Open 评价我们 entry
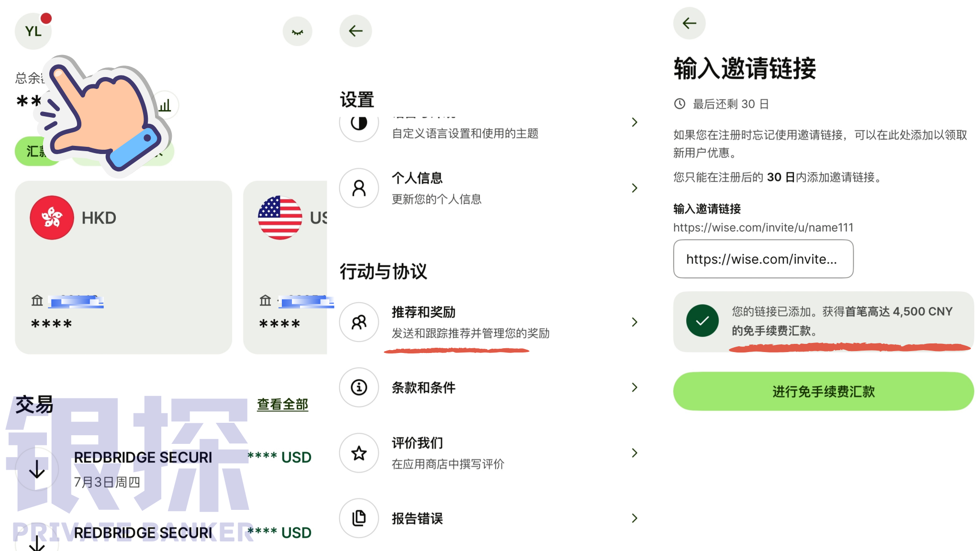Screen dimensions: 980x551 tap(490, 453)
